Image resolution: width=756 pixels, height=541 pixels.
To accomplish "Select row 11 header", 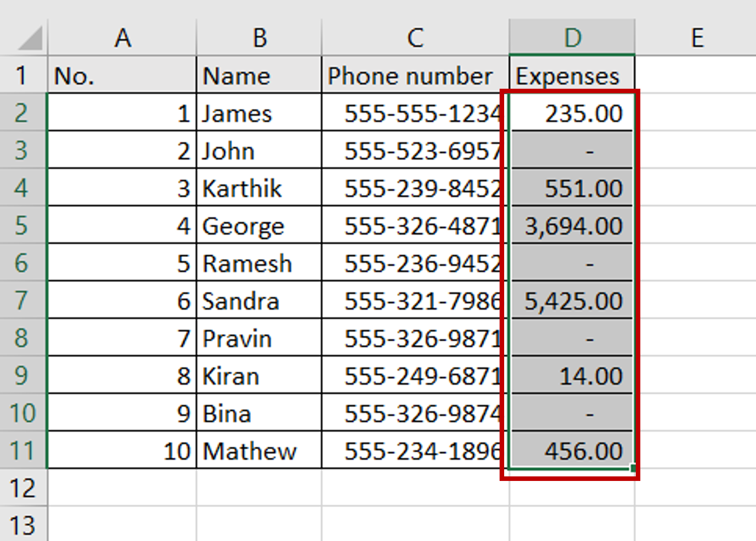I will click(x=23, y=451).
